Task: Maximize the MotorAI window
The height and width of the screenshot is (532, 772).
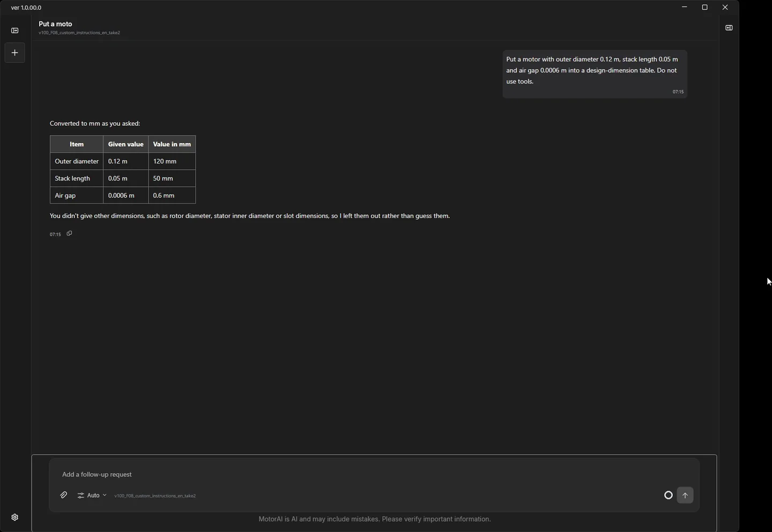Action: (704, 8)
